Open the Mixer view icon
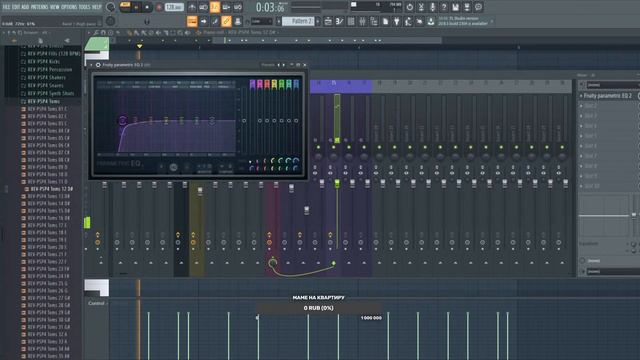The image size is (640, 360). click(362, 21)
